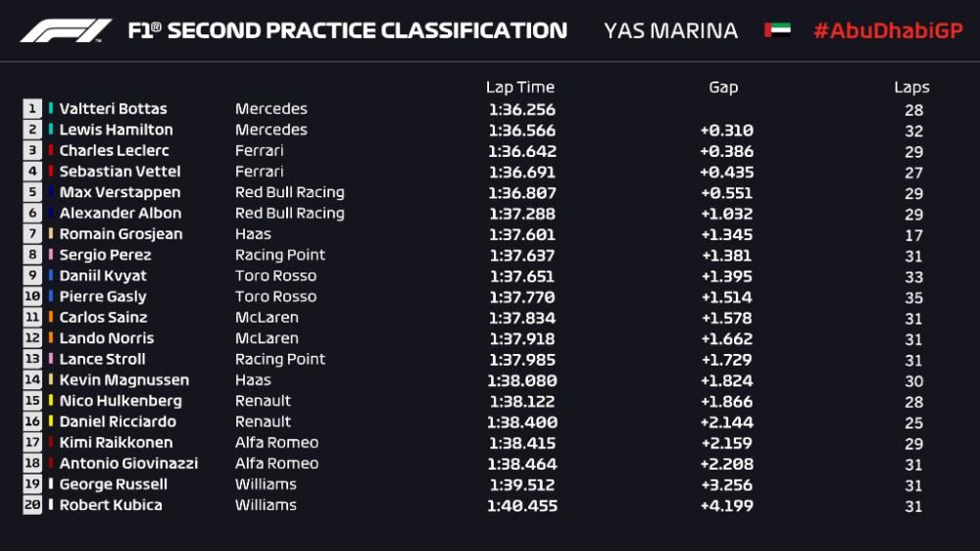Click the position 20 number box

[32, 505]
